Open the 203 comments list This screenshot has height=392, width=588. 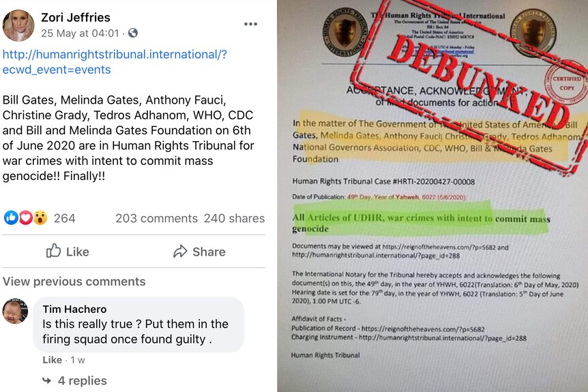pos(156,218)
